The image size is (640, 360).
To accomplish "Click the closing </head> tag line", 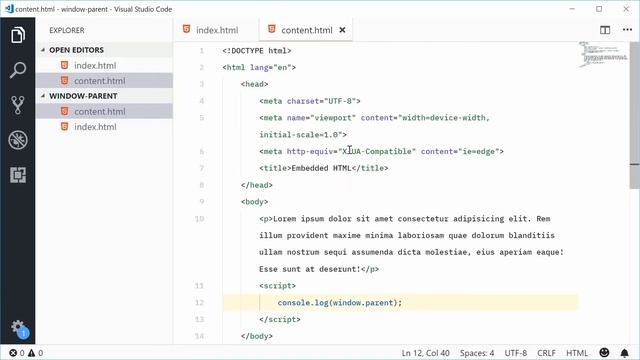I will click(257, 185).
